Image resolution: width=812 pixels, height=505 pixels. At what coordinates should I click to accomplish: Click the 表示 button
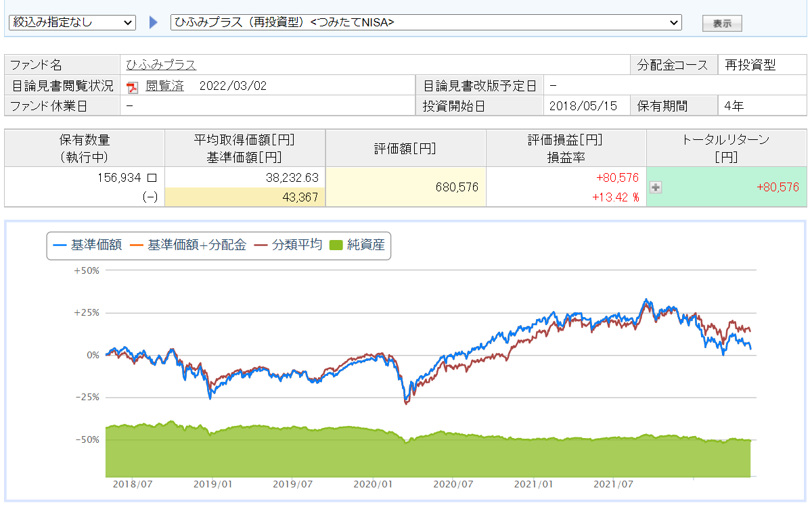[x=722, y=24]
